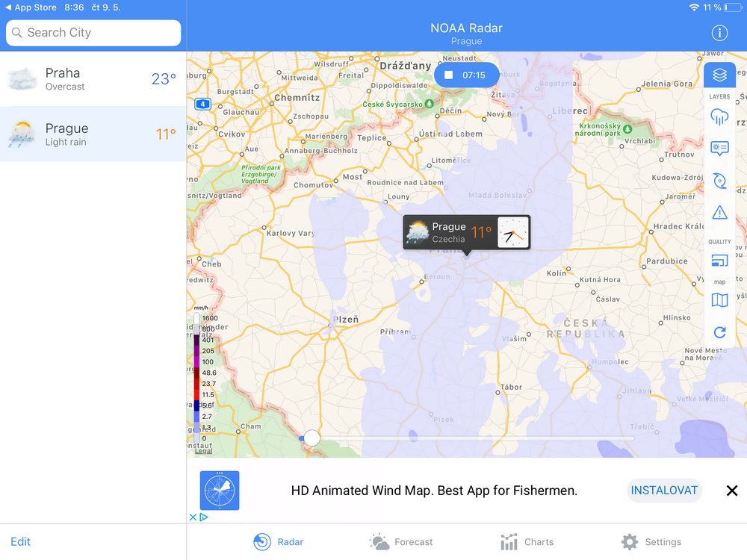747x560 pixels.
Task: Switch to the Charts tab
Action: coord(527,542)
